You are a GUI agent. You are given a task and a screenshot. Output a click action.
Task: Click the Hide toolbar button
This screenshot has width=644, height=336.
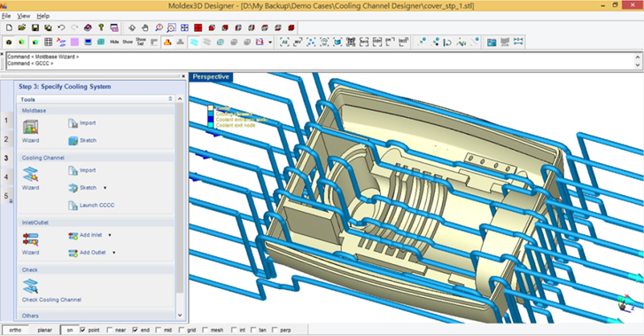tap(114, 42)
